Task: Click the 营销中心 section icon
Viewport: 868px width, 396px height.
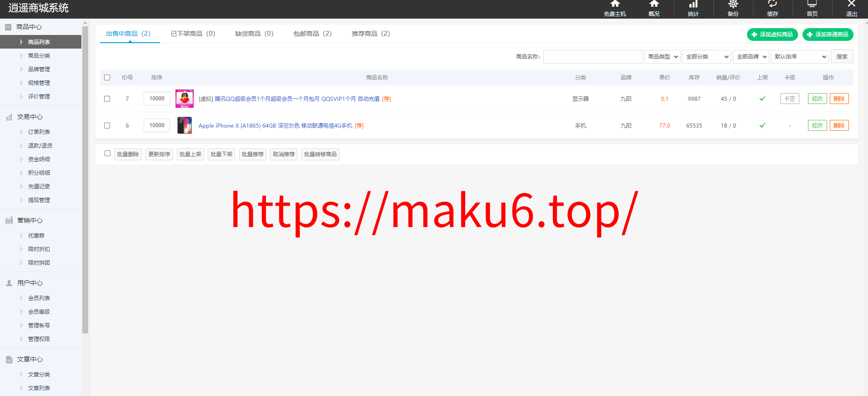Action: [x=9, y=221]
